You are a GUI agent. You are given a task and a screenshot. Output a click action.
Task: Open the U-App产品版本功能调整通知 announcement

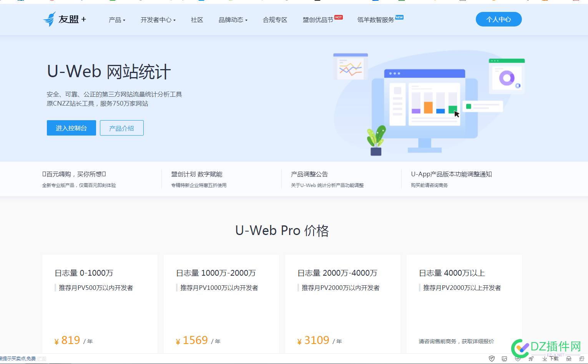pyautogui.click(x=451, y=174)
